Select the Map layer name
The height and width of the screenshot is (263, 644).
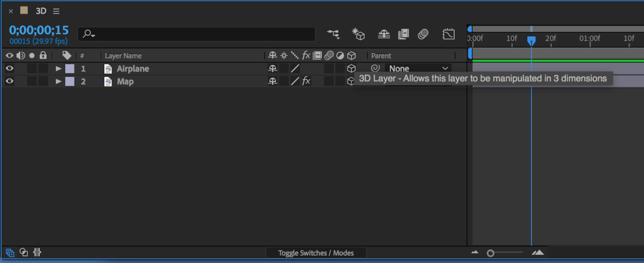(x=125, y=81)
